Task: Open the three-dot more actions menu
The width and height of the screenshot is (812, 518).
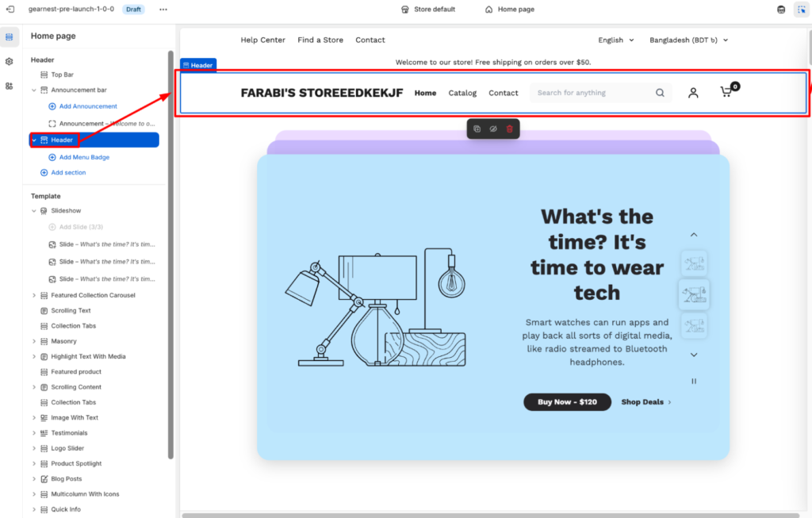Action: (x=163, y=10)
